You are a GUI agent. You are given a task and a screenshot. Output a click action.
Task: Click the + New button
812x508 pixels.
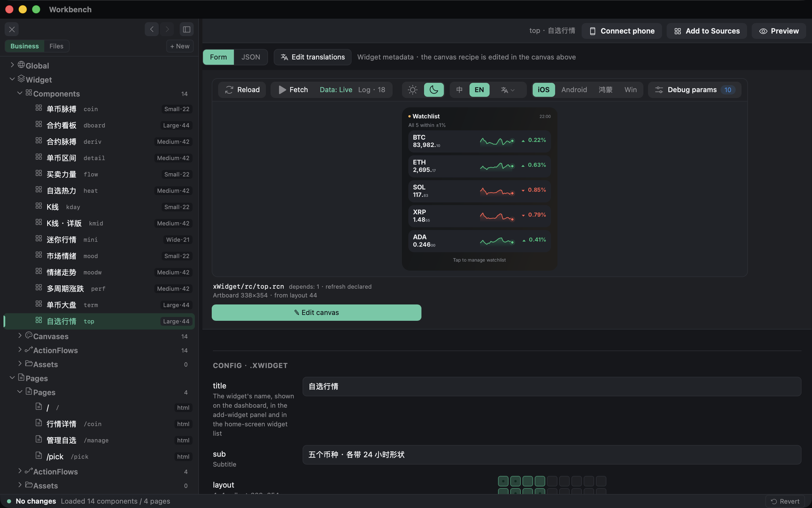tap(180, 46)
